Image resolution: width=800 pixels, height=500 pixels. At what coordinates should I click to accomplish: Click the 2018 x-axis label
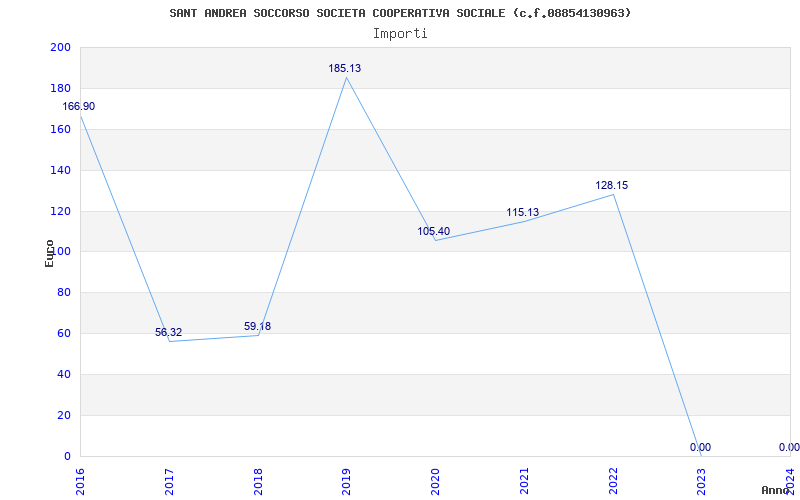pos(258,481)
